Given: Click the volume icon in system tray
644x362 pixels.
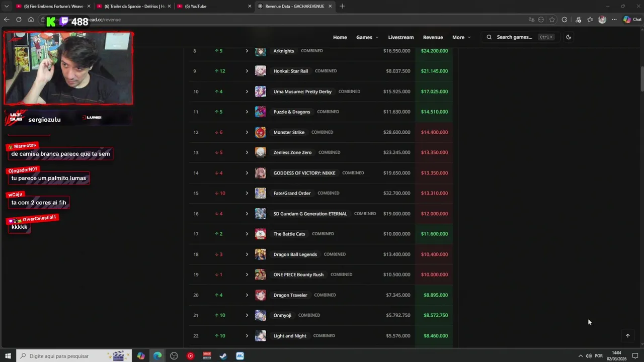Looking at the screenshot, I should pyautogui.click(x=589, y=356).
